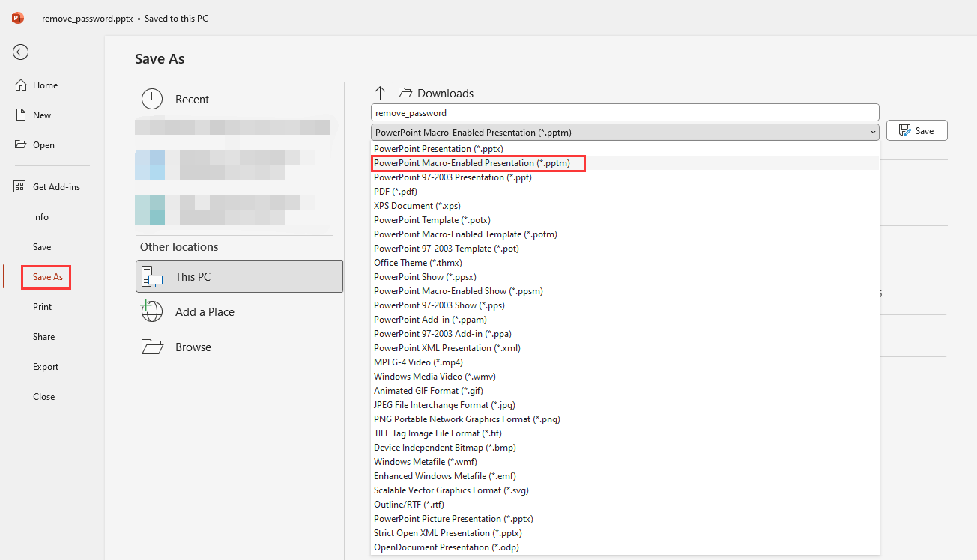Choose PowerPoint Macro-Enabled Presentation (*.pptm) from list
977x560 pixels.
click(625, 163)
